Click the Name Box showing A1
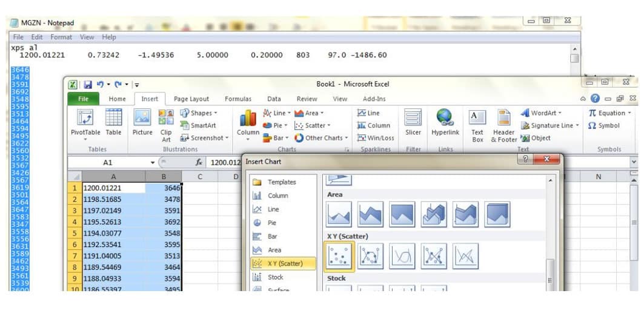The image size is (644, 322). pos(108,162)
